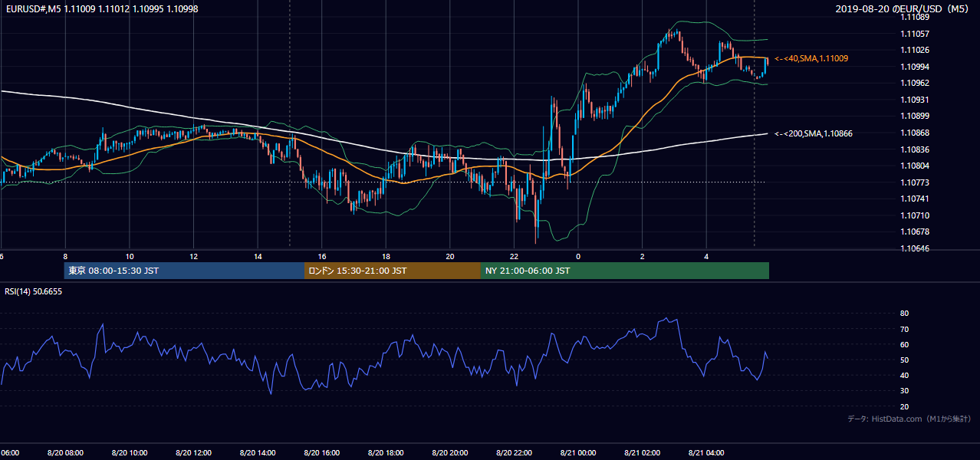The width and height of the screenshot is (980, 460).
Task: Click hour label 18 under the price chart
Action: tap(386, 256)
